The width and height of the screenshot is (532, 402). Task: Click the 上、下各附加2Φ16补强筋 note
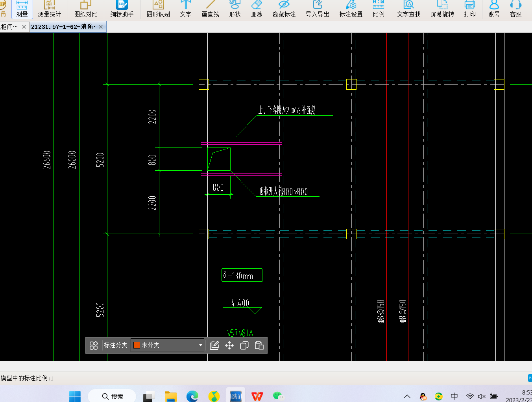287,110
